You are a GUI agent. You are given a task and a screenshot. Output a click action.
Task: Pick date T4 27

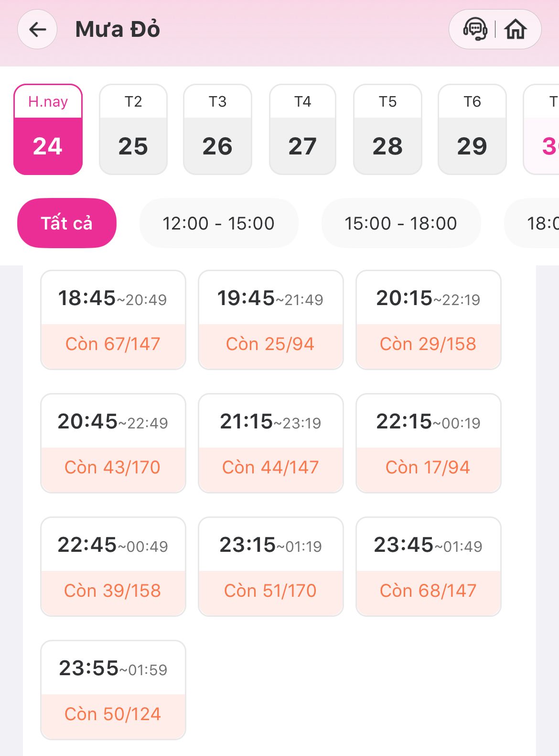click(302, 130)
